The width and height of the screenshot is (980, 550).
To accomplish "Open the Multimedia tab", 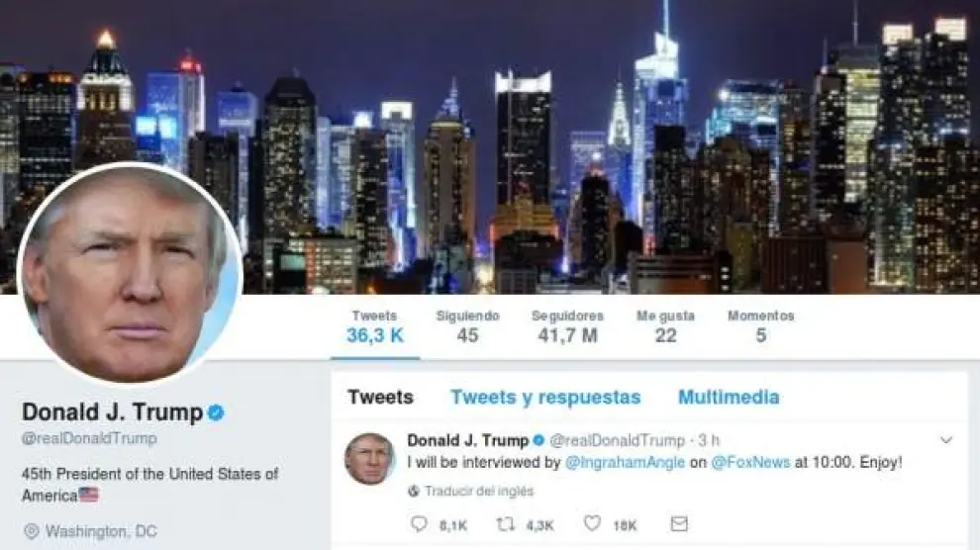I will [729, 397].
